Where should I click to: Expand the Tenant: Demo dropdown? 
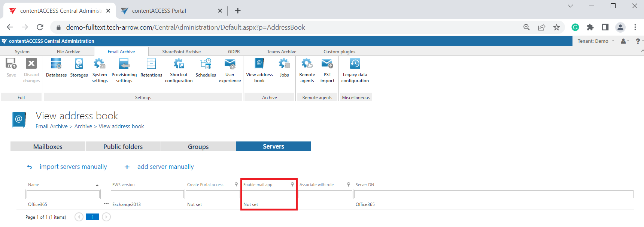coord(596,41)
